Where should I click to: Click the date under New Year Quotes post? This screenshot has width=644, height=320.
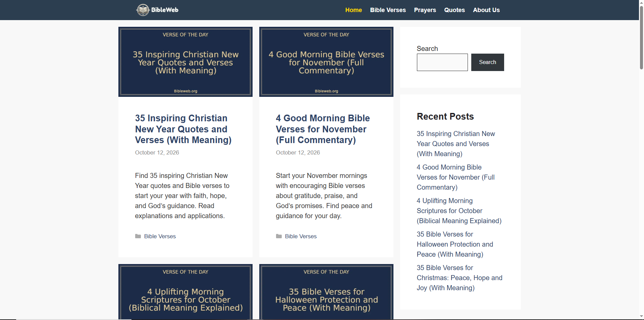pos(157,152)
